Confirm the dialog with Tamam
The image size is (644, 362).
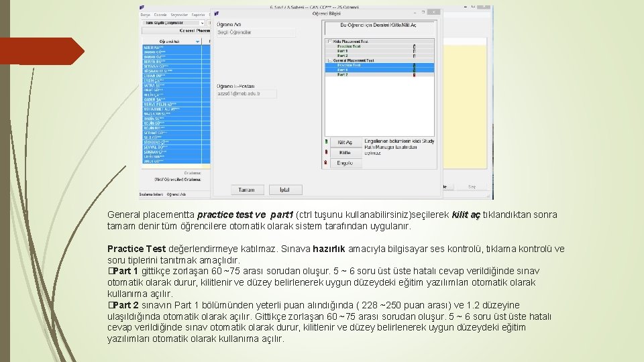click(x=247, y=190)
